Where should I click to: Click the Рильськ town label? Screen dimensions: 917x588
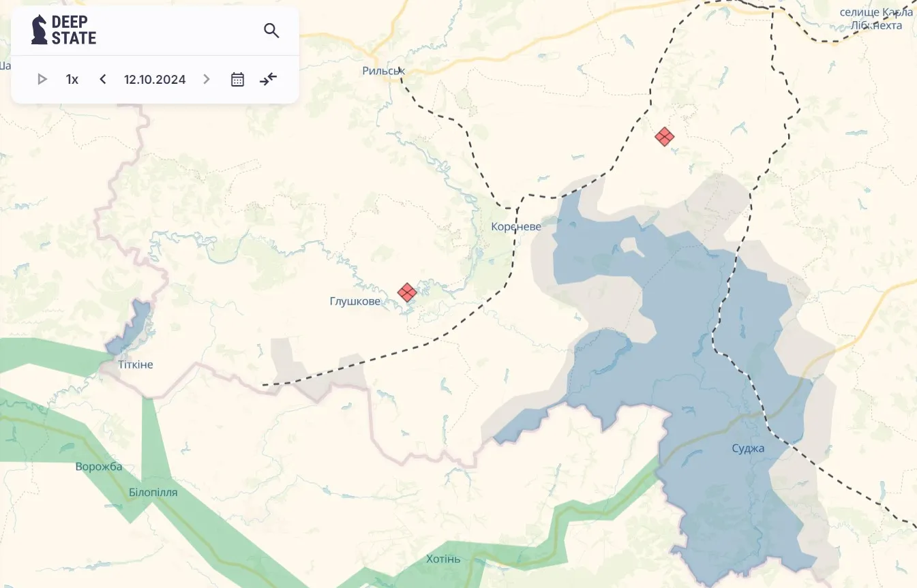[x=384, y=71]
